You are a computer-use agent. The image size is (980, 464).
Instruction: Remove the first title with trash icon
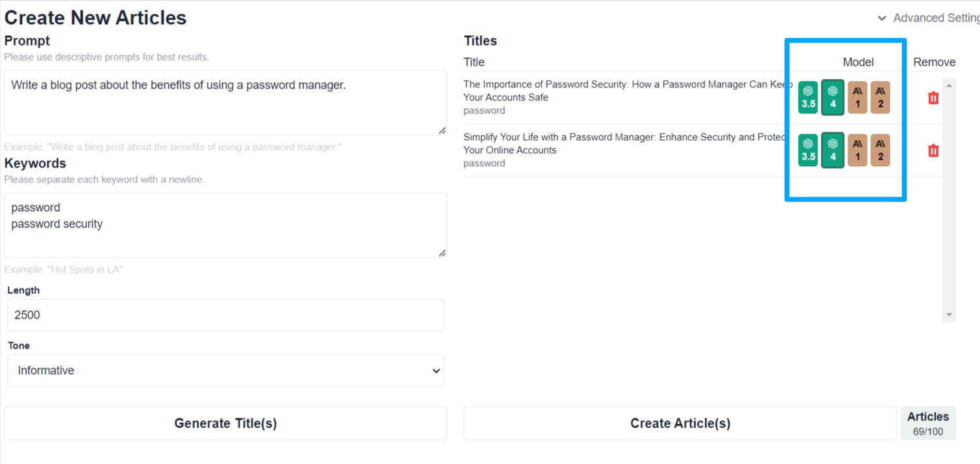point(933,98)
